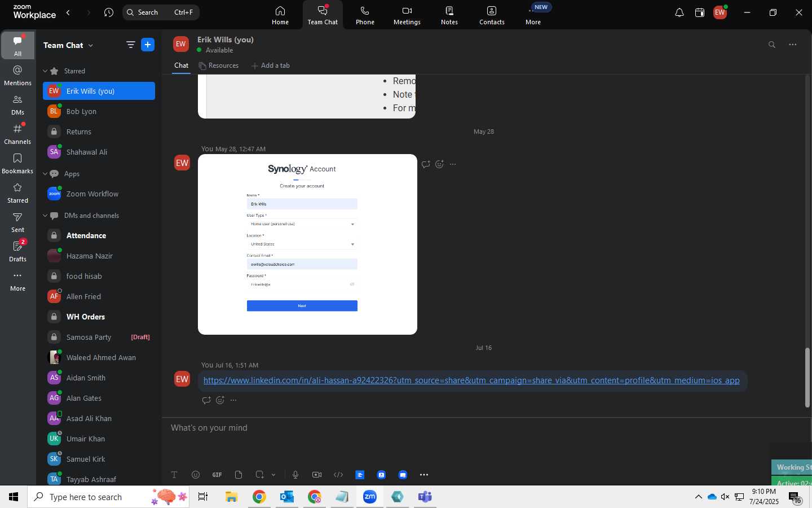Open the Bob Lyon chat
This screenshot has height=508, width=812.
99,111
